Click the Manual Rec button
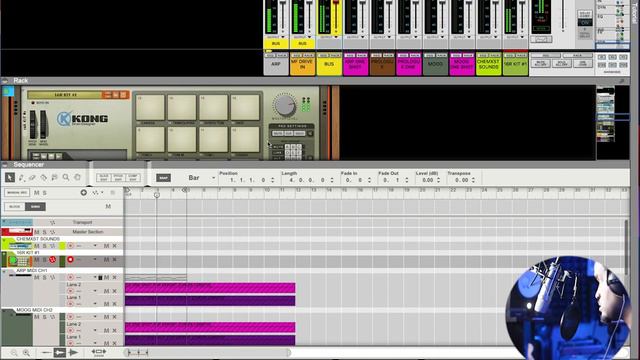The height and width of the screenshot is (360, 640). (17, 192)
